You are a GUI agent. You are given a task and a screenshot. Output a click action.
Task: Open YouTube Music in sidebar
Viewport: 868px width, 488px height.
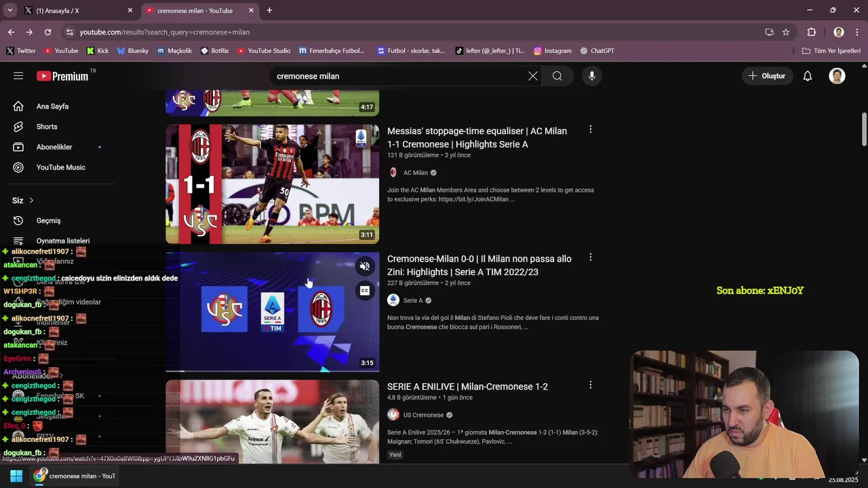pyautogui.click(x=60, y=167)
